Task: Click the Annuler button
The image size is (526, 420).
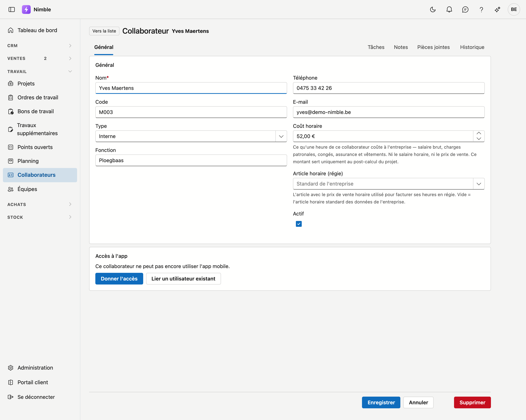Action: click(x=418, y=402)
